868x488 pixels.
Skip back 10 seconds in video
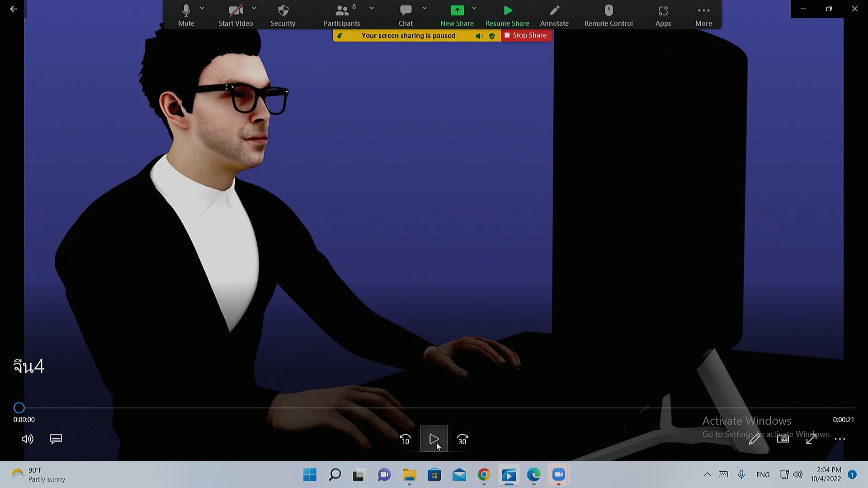coord(406,439)
